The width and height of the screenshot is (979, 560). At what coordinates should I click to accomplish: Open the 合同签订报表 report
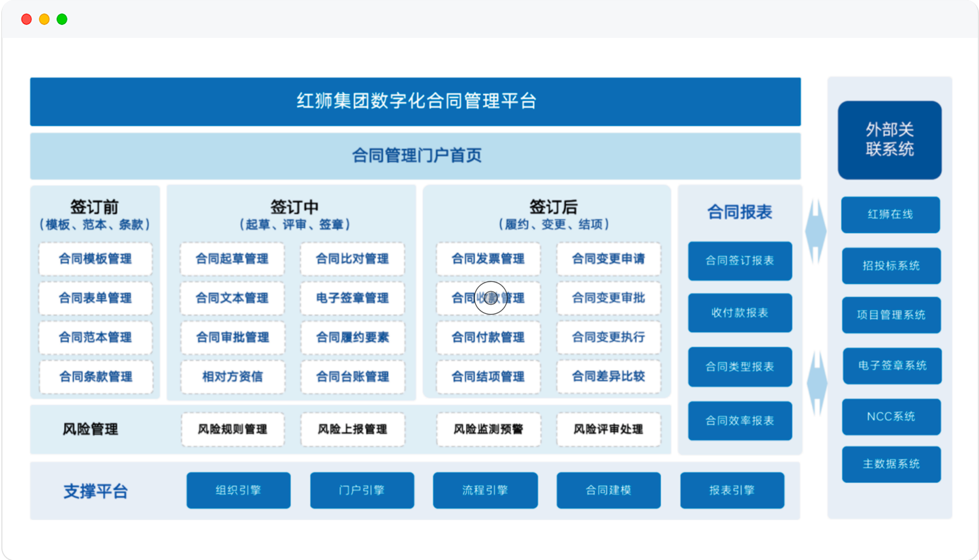[739, 261]
